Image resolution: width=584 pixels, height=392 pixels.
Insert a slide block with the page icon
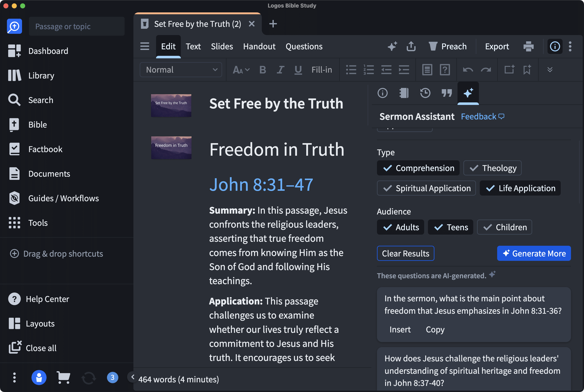point(427,70)
